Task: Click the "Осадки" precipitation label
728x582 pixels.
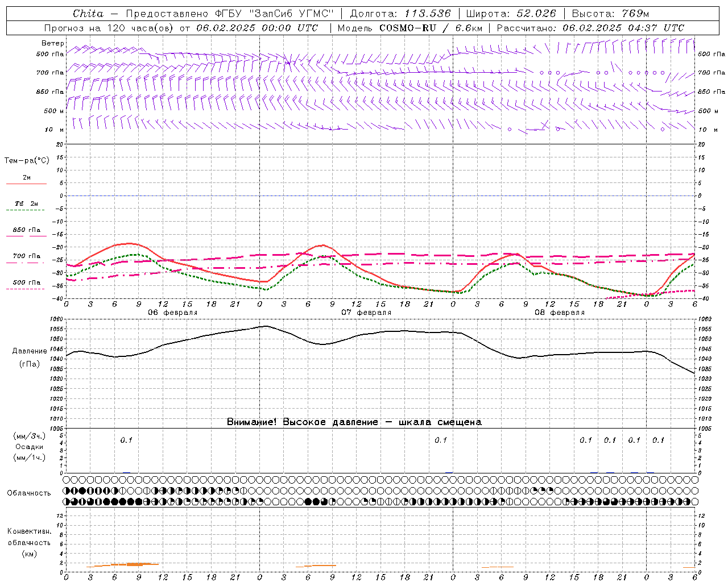Action: tap(29, 447)
